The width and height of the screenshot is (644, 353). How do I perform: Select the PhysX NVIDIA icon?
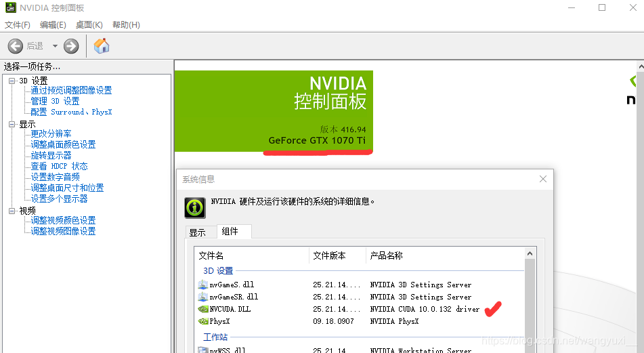click(x=203, y=321)
